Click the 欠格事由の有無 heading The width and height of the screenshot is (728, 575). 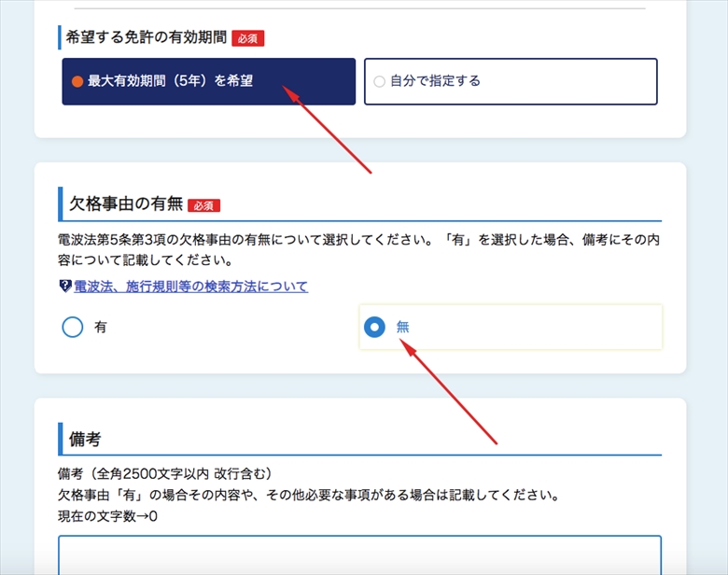(x=126, y=203)
